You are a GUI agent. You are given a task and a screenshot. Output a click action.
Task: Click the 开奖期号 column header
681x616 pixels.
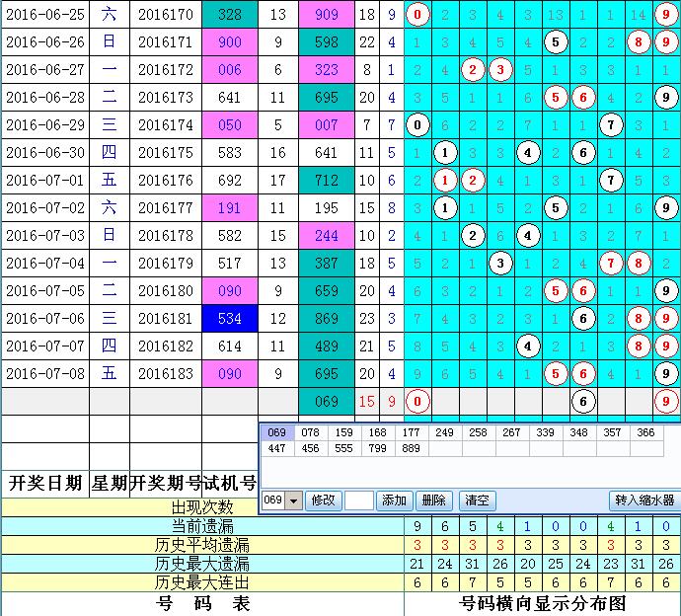(x=166, y=483)
